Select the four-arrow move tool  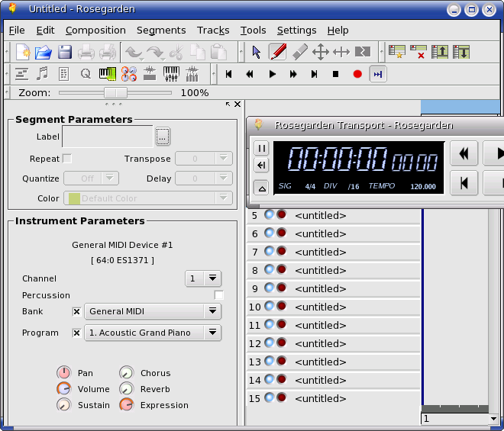click(x=321, y=52)
